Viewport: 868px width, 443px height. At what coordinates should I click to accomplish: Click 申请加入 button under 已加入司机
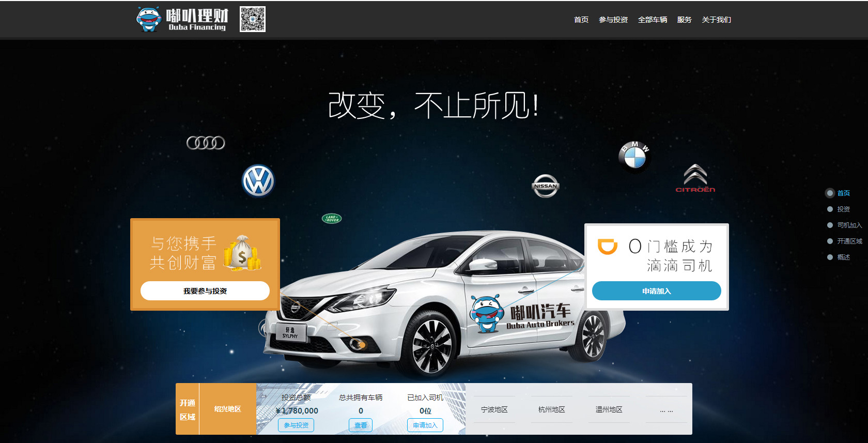(x=425, y=425)
